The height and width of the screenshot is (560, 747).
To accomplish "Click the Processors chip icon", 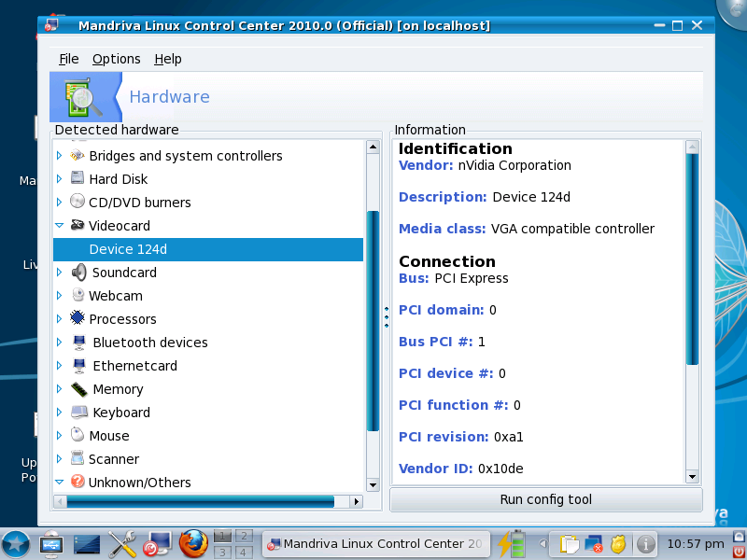I will pos(78,318).
